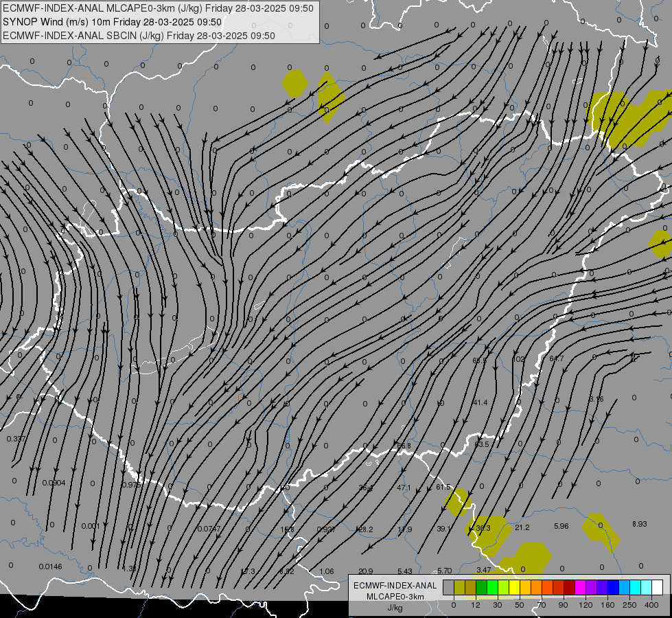Click the map value 0.337
Viewport: 672px width, 618px height.
[x=16, y=439]
